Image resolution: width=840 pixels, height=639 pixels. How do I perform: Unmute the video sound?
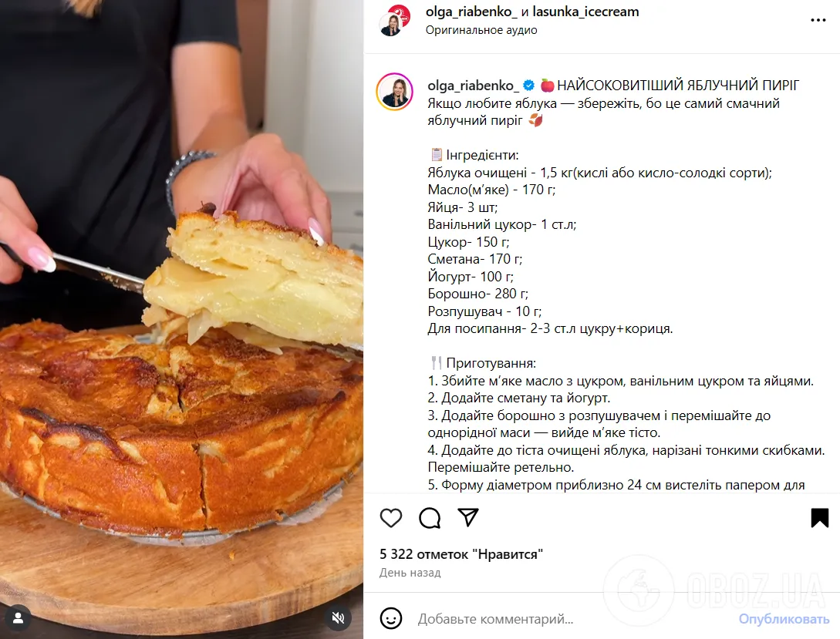pos(338,619)
